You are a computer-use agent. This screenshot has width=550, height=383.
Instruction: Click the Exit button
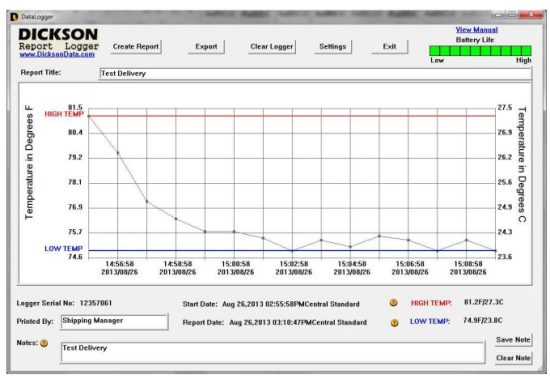(389, 47)
